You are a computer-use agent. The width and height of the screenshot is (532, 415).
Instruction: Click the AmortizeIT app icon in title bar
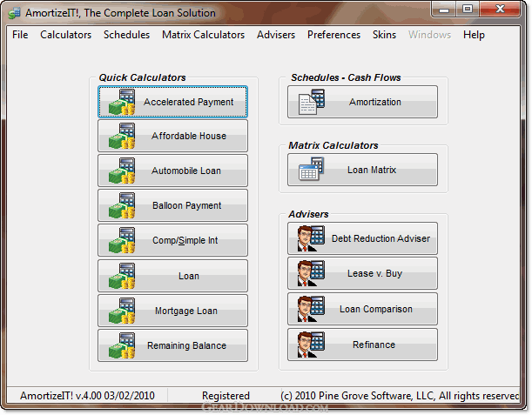pyautogui.click(x=15, y=13)
